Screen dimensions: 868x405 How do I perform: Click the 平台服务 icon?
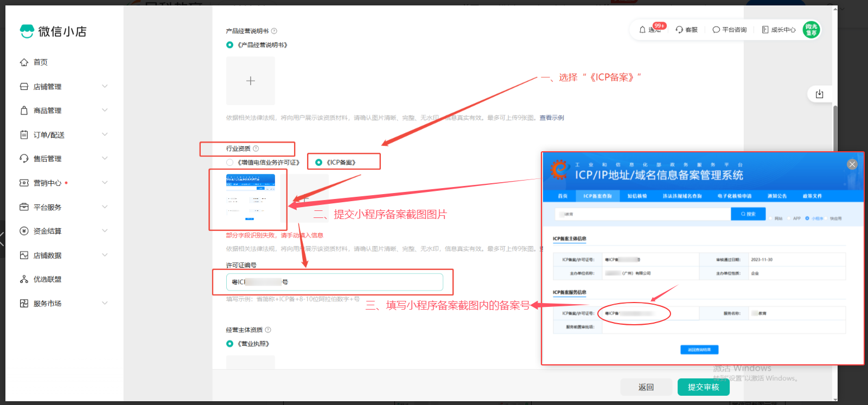pyautogui.click(x=24, y=207)
